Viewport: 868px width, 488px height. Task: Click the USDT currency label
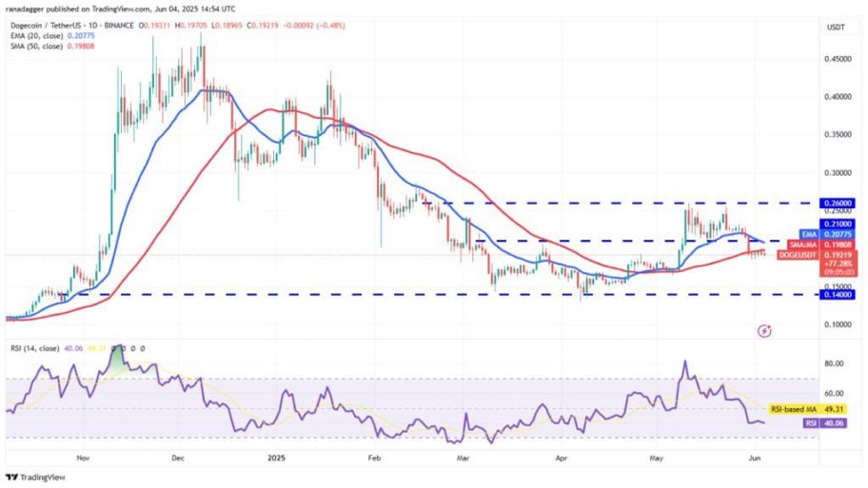(836, 27)
